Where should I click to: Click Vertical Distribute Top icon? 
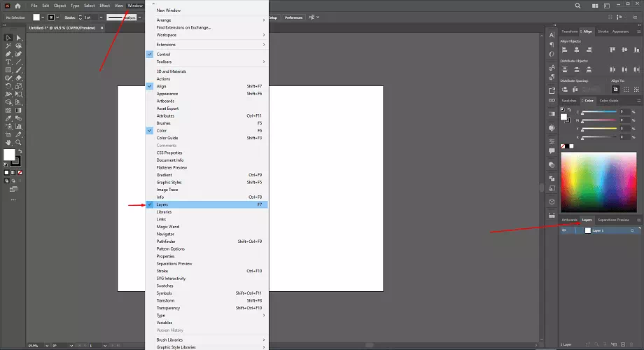pos(565,69)
